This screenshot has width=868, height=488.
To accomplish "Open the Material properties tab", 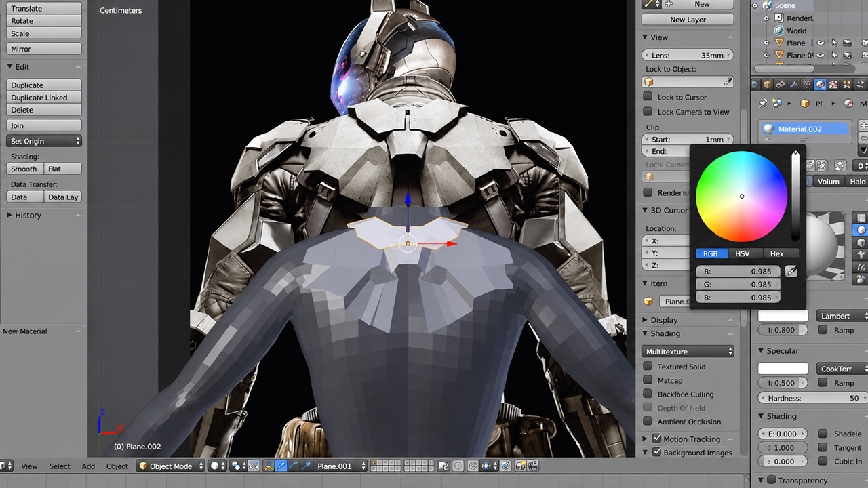I will click(x=820, y=85).
